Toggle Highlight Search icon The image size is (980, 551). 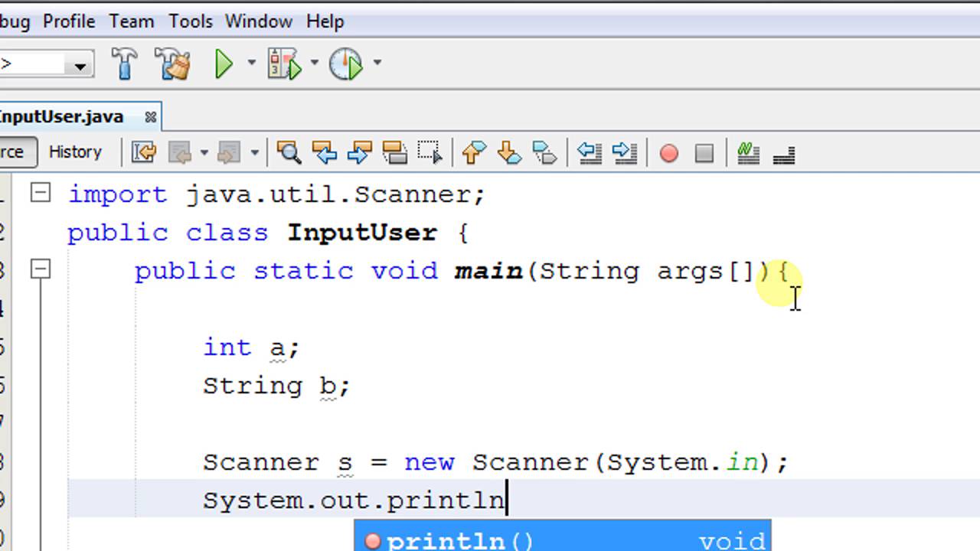coord(395,152)
